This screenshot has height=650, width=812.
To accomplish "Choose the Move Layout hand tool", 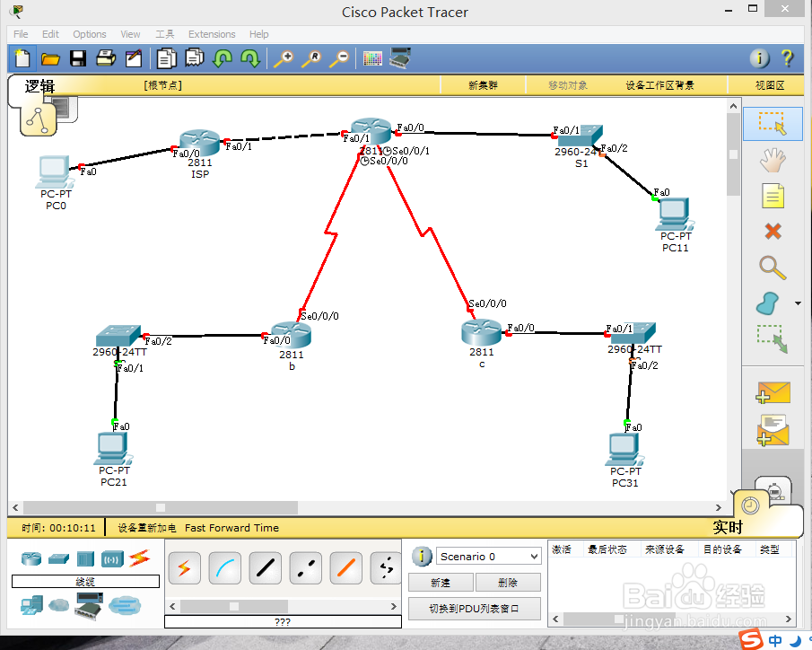I will click(773, 160).
